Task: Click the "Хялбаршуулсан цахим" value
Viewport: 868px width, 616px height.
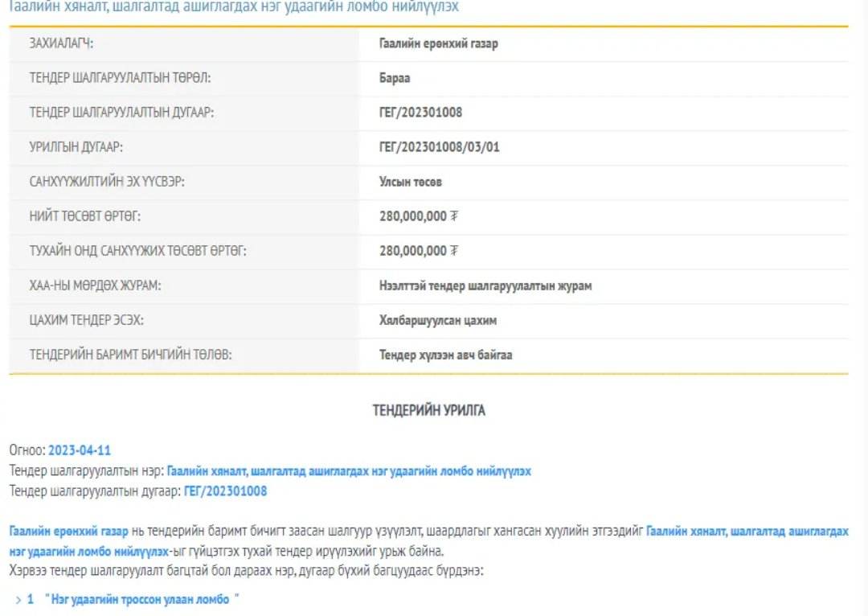Action: point(438,320)
